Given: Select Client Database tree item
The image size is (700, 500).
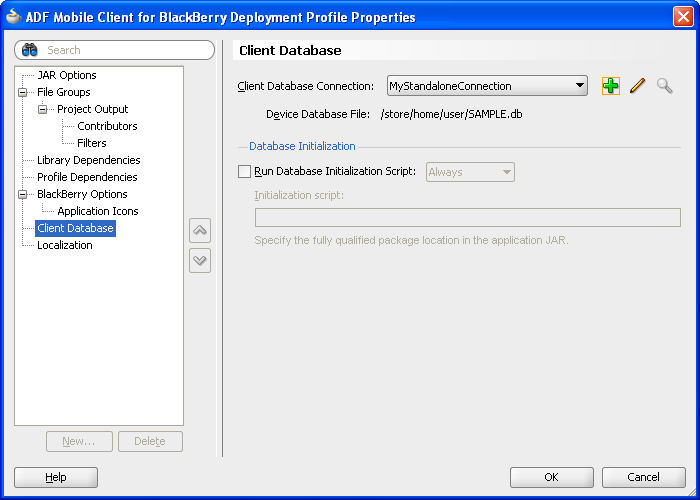Looking at the screenshot, I should point(75,228).
